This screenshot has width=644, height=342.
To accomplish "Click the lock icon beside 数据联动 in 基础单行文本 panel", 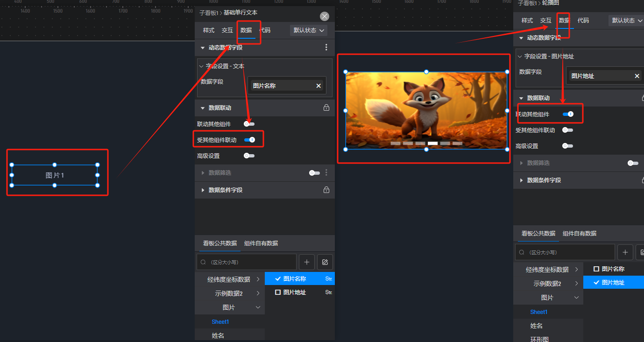I will pyautogui.click(x=326, y=107).
